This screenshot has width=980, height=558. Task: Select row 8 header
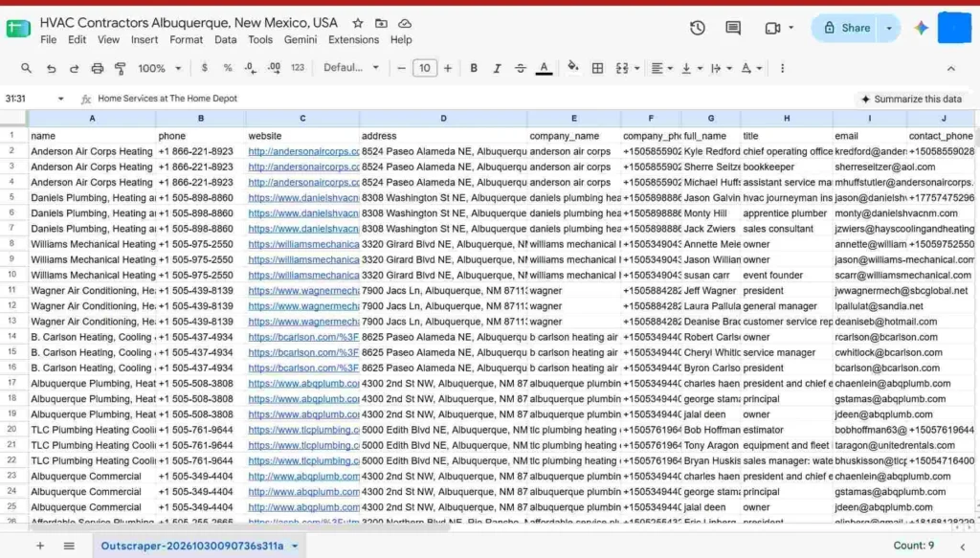[x=11, y=244]
